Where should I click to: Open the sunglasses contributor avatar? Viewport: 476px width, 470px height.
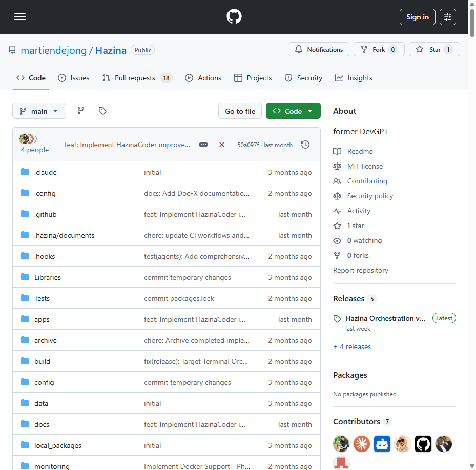coord(403,444)
